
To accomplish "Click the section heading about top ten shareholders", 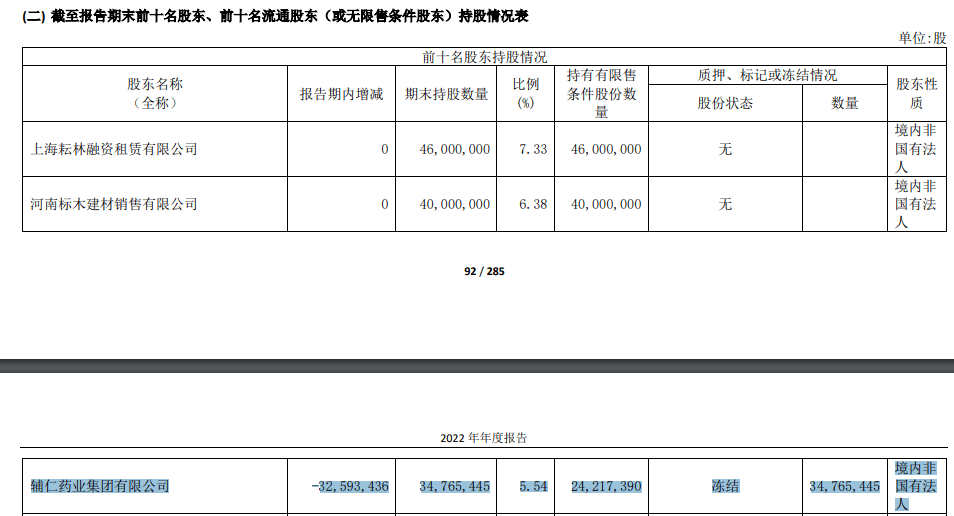I will coord(275,16).
